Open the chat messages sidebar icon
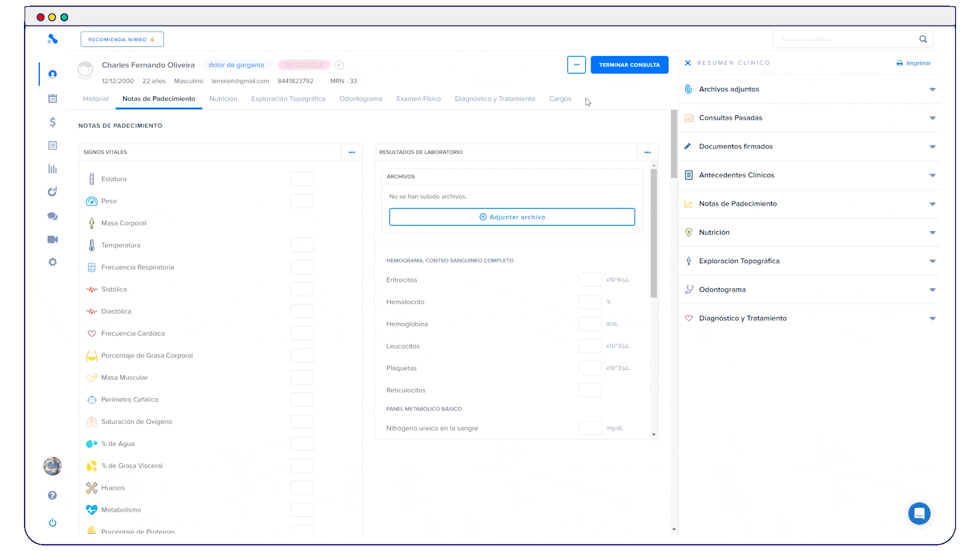Image resolution: width=980 pixels, height=551 pixels. [53, 216]
